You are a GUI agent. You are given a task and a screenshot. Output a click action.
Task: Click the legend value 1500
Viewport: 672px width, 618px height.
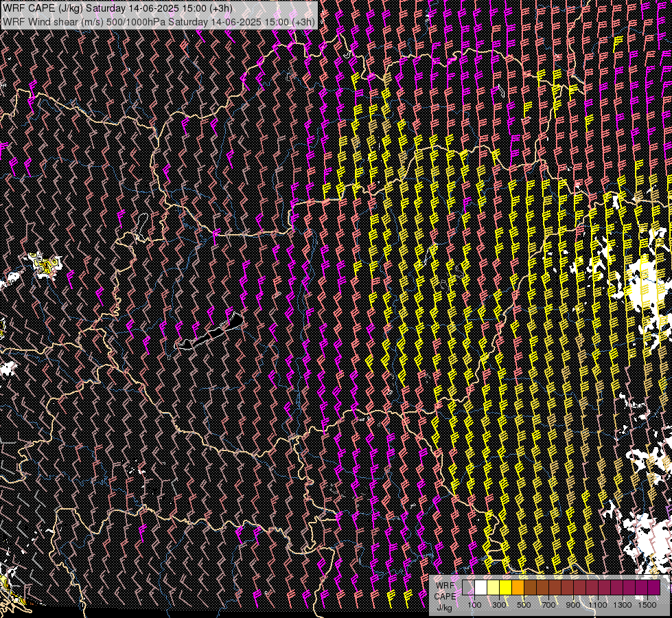click(x=647, y=605)
